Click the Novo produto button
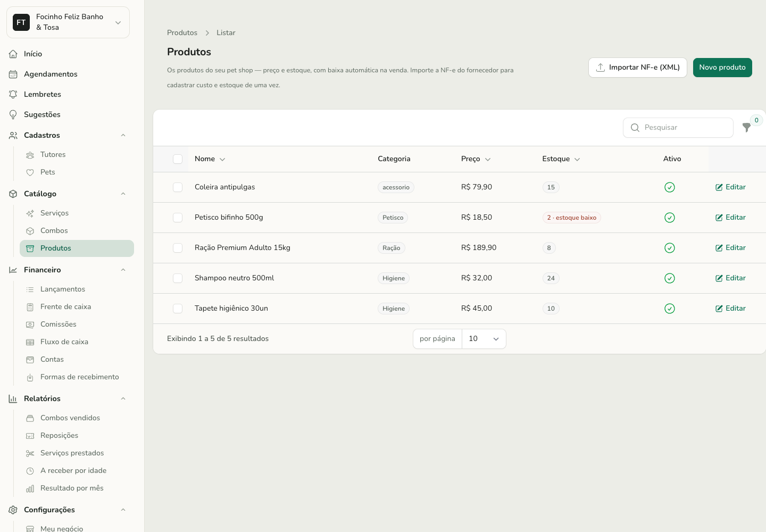Viewport: 766px width, 532px height. (722, 68)
